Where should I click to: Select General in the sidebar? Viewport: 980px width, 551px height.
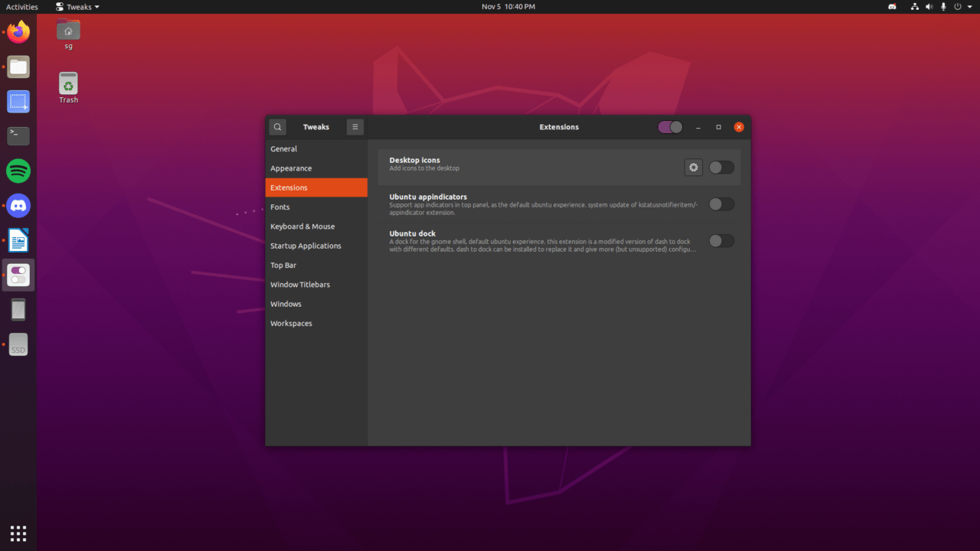(x=317, y=149)
